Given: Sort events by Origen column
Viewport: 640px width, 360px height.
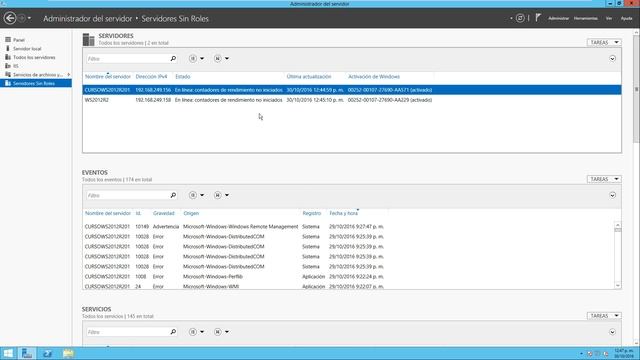Looking at the screenshot, I should coord(191,213).
